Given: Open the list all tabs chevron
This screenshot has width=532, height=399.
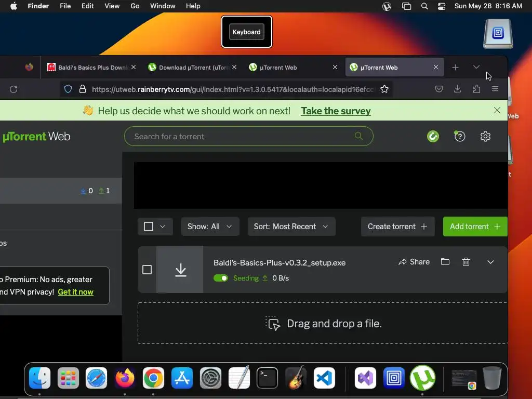Looking at the screenshot, I should [476, 67].
